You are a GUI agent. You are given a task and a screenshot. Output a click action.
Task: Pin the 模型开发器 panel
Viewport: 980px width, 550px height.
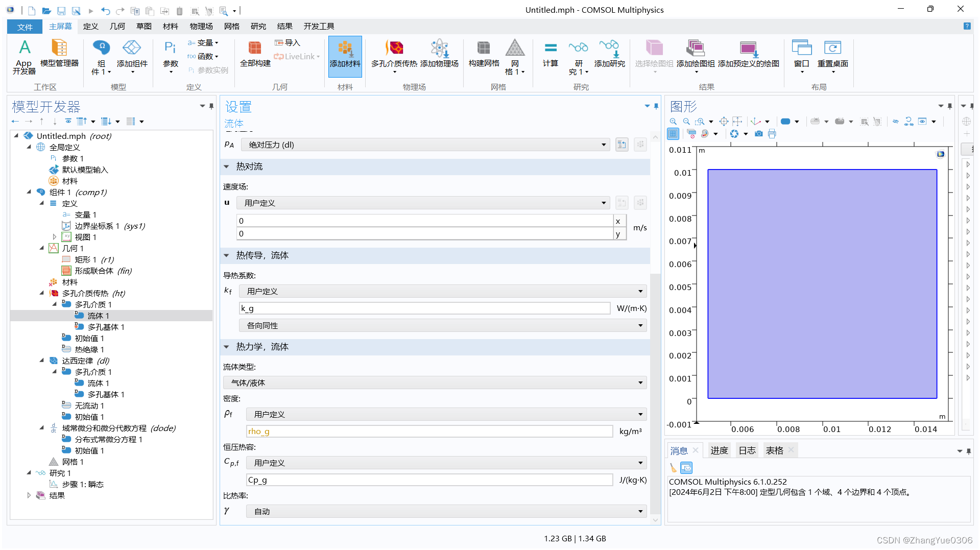(x=211, y=106)
